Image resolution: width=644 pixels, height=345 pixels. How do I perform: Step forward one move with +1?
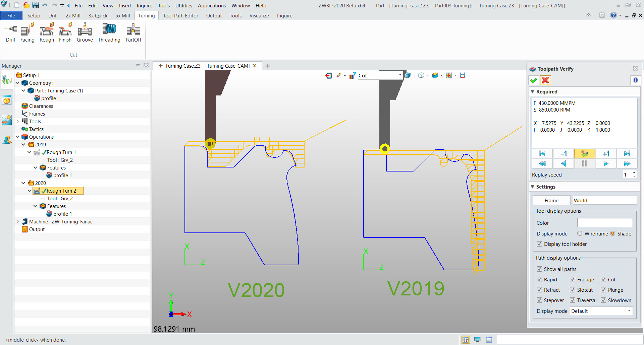(x=606, y=154)
